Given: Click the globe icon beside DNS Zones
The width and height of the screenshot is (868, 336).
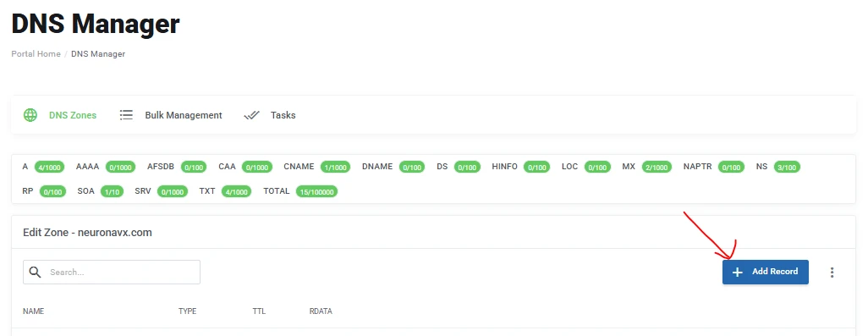Looking at the screenshot, I should 30,115.
